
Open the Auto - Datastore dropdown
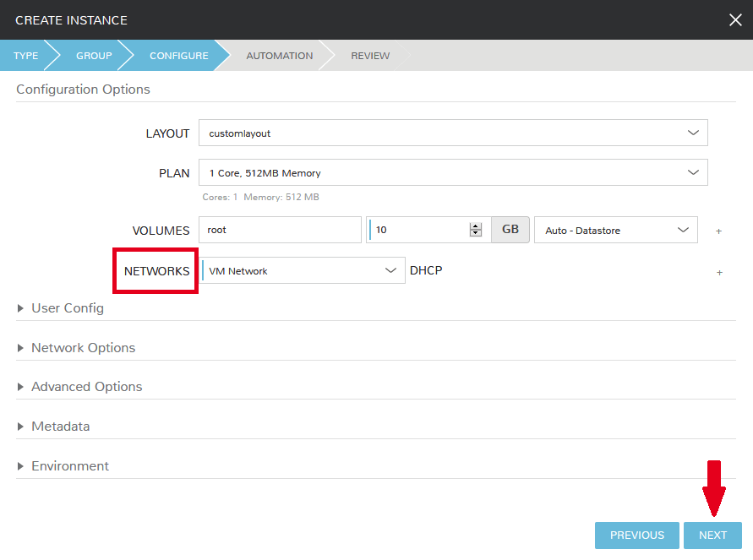[x=615, y=230]
